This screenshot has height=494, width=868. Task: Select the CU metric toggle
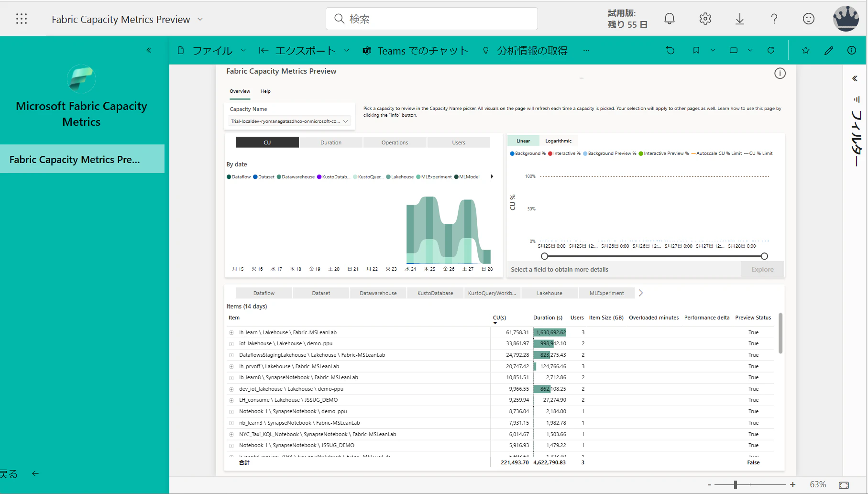[267, 143]
